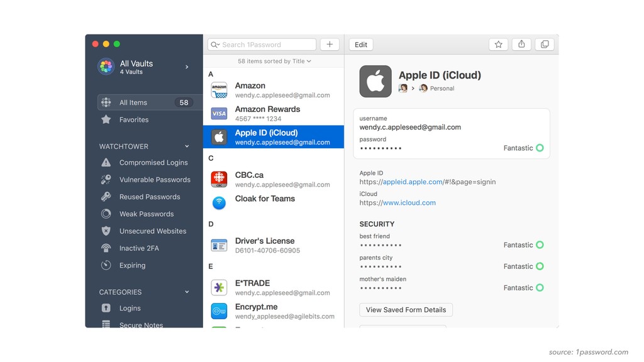Viewport: 644px width, 362px height.
Task: Open the Secure Notes category
Action: click(141, 325)
